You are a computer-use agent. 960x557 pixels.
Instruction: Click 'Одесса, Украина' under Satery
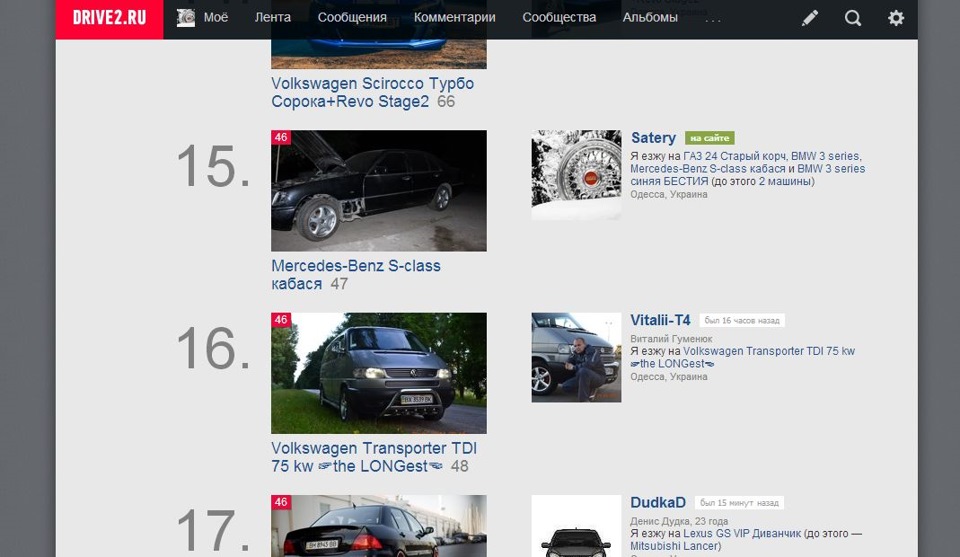point(669,195)
